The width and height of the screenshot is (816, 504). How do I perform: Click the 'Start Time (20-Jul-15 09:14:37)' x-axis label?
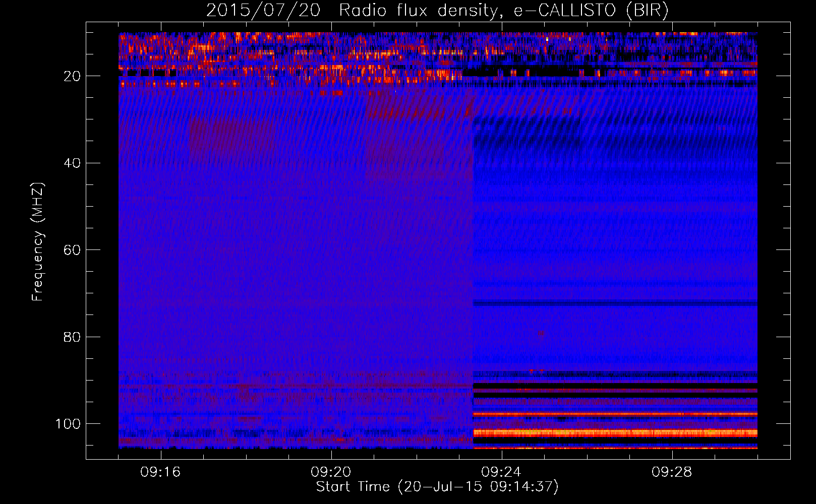pyautogui.click(x=437, y=487)
